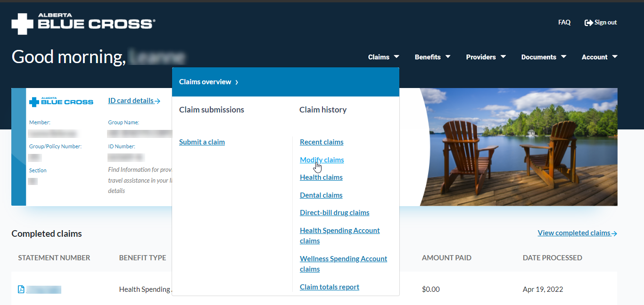The width and height of the screenshot is (644, 305).
Task: Click View completed claims link
Action: [x=574, y=233]
